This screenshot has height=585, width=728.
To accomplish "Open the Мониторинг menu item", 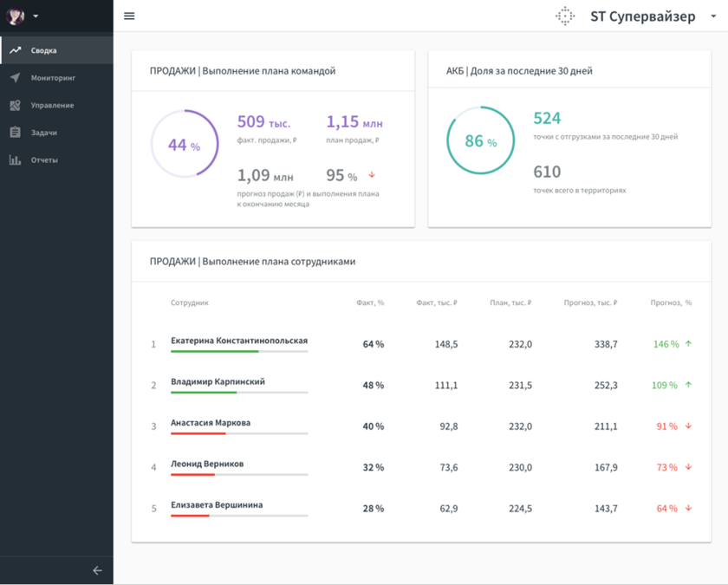I will point(53,78).
